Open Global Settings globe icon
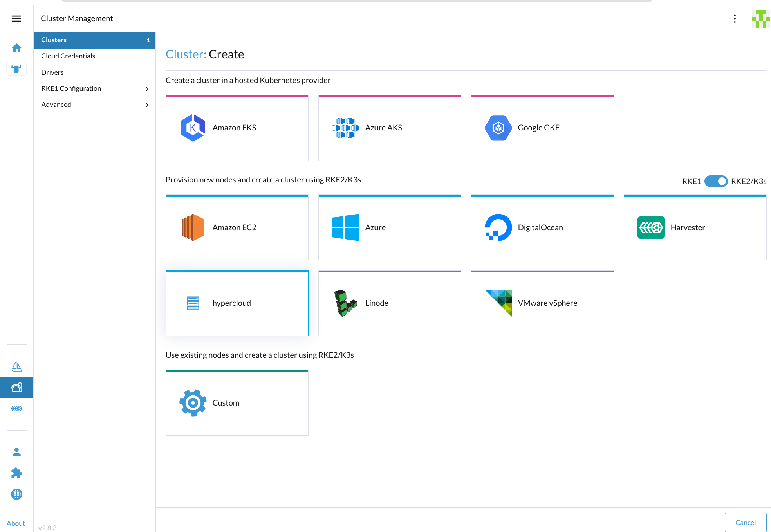 click(x=16, y=494)
